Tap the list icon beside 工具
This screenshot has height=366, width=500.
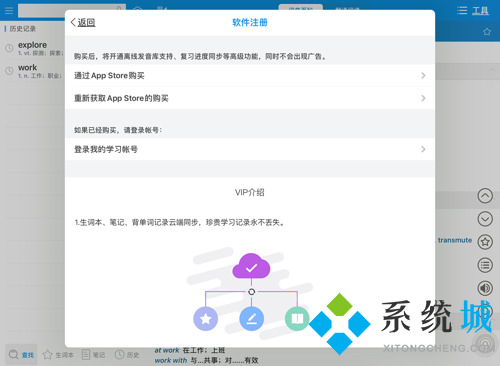462,11
